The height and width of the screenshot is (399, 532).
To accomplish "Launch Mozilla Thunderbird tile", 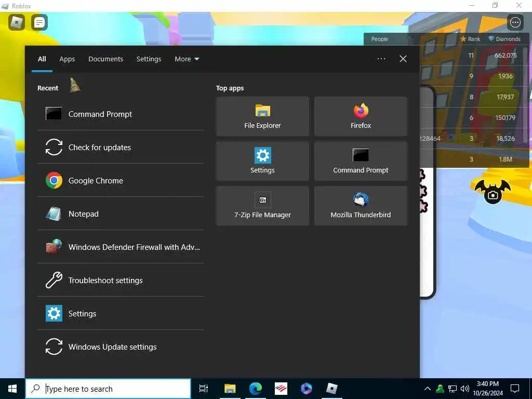I will [x=361, y=206].
